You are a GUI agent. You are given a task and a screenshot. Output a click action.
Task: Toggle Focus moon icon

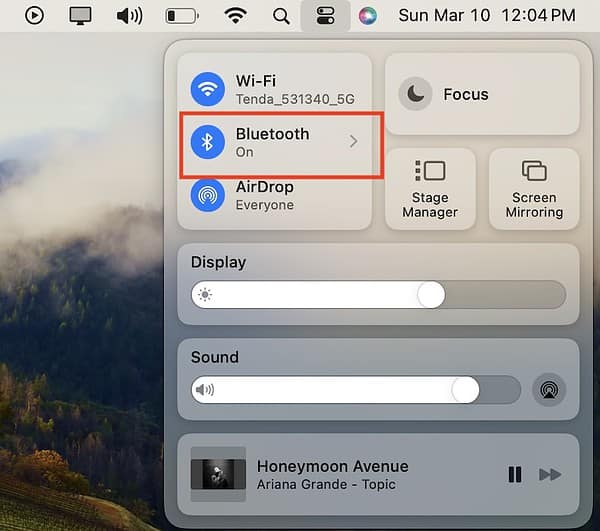click(415, 94)
